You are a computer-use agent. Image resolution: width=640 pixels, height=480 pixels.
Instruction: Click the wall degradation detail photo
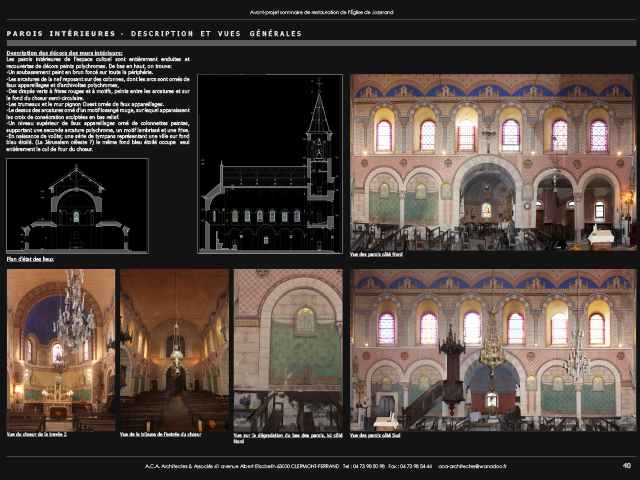pos(288,349)
